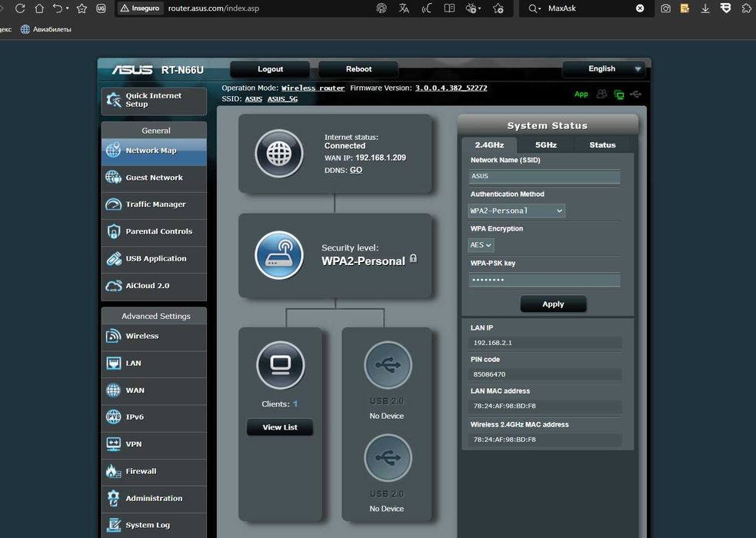Click the AiCloud 2.0 cloud icon
The height and width of the screenshot is (538, 756).
pyautogui.click(x=113, y=286)
